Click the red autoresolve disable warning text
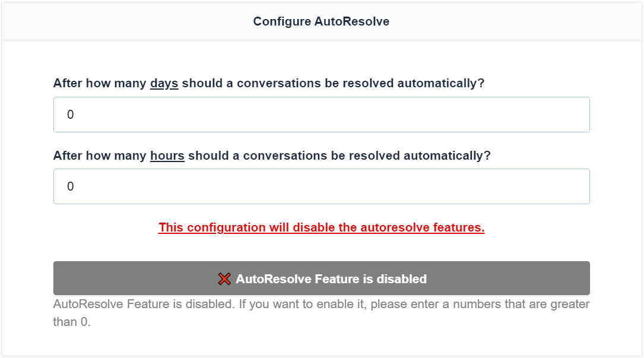Screen dimensions: 644x358 321,227
